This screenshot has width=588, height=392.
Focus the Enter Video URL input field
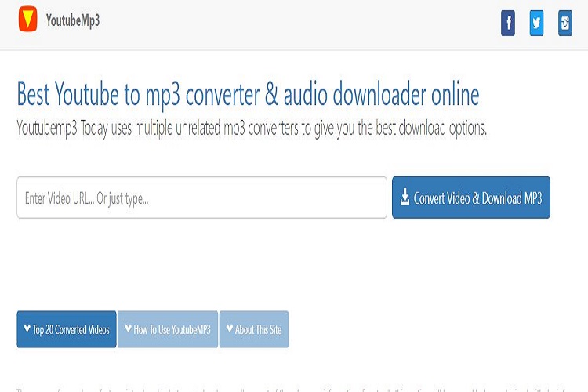[201, 198]
